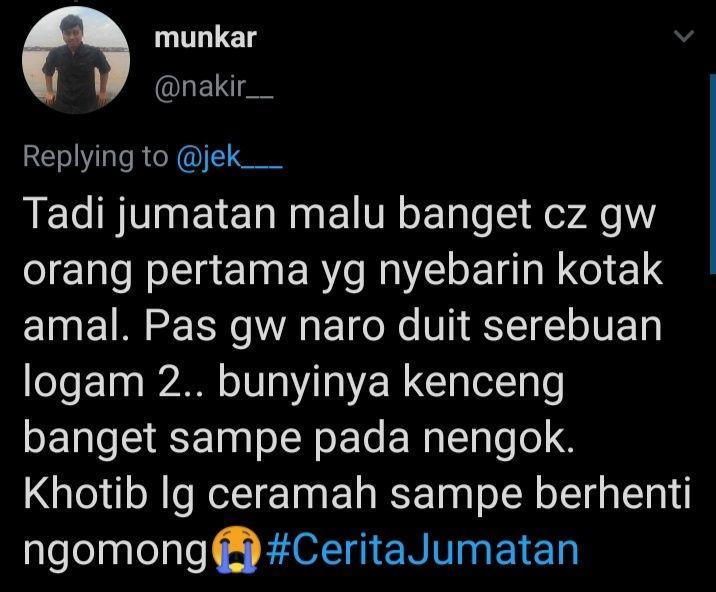Screen dimensions: 716x592
Task: Visit the @jek___ mentioned account
Action: pyautogui.click(x=229, y=157)
